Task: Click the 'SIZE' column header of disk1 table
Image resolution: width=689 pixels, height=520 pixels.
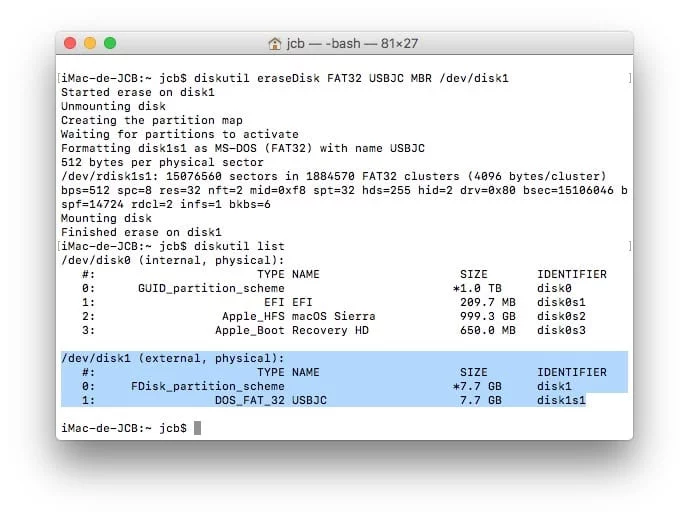Action: [x=474, y=372]
